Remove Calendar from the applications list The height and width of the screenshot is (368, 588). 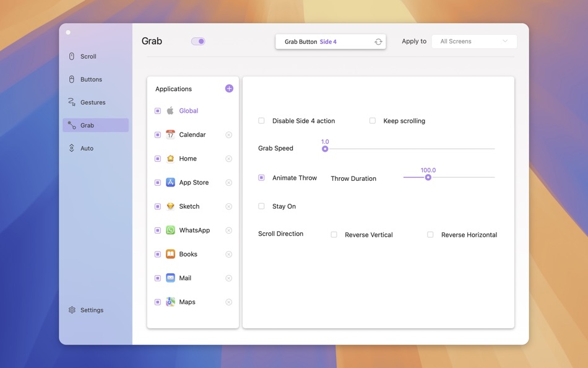pos(229,135)
